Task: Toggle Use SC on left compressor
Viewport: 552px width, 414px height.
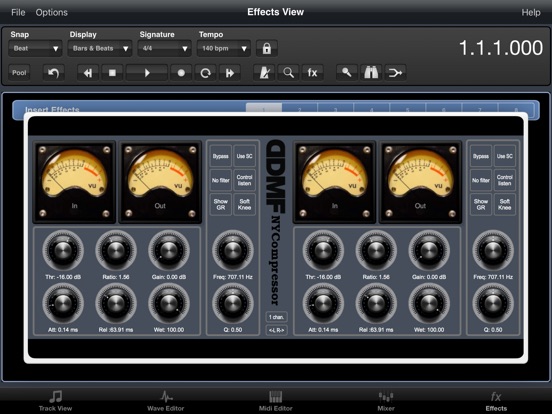Action: click(x=244, y=156)
